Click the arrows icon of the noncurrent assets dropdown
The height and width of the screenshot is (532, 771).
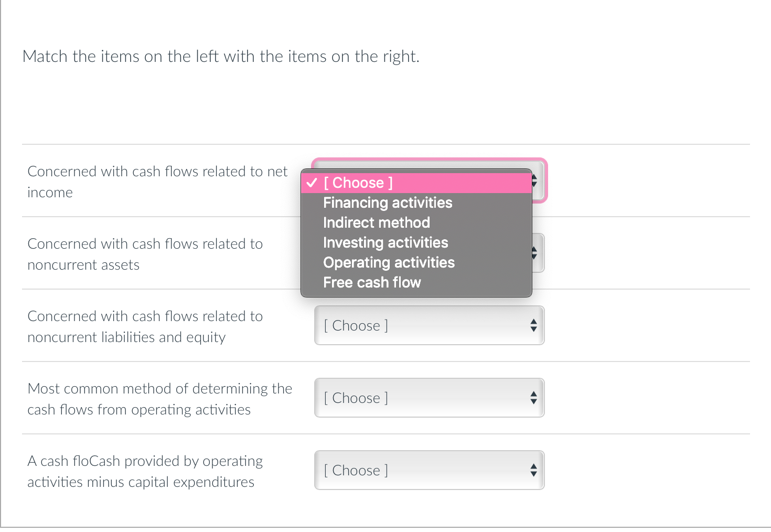click(535, 253)
